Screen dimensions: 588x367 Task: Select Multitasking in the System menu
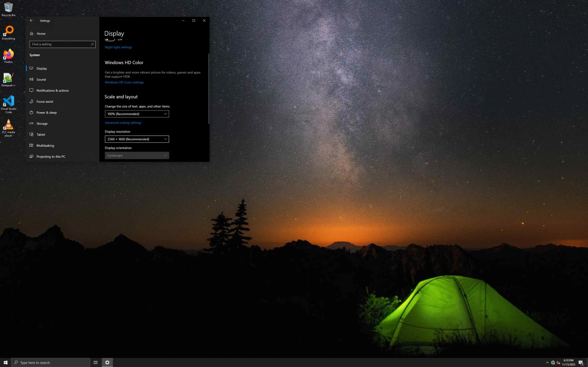(x=45, y=145)
